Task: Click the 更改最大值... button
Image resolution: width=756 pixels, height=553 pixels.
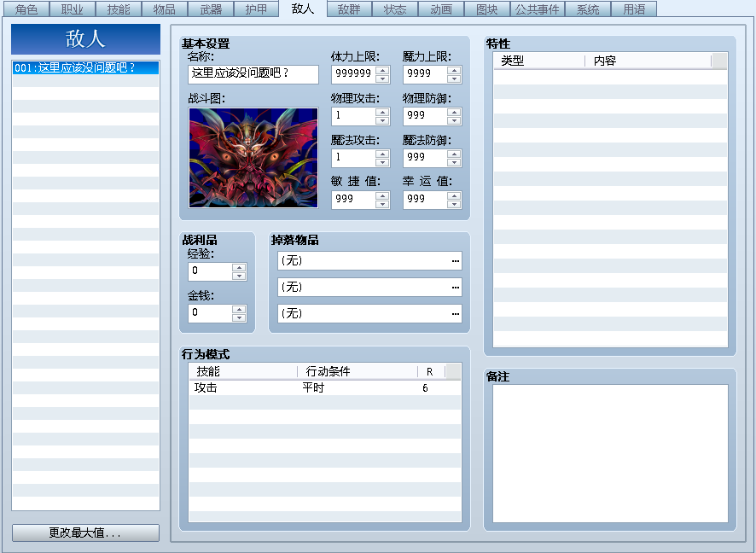Action: tap(85, 533)
